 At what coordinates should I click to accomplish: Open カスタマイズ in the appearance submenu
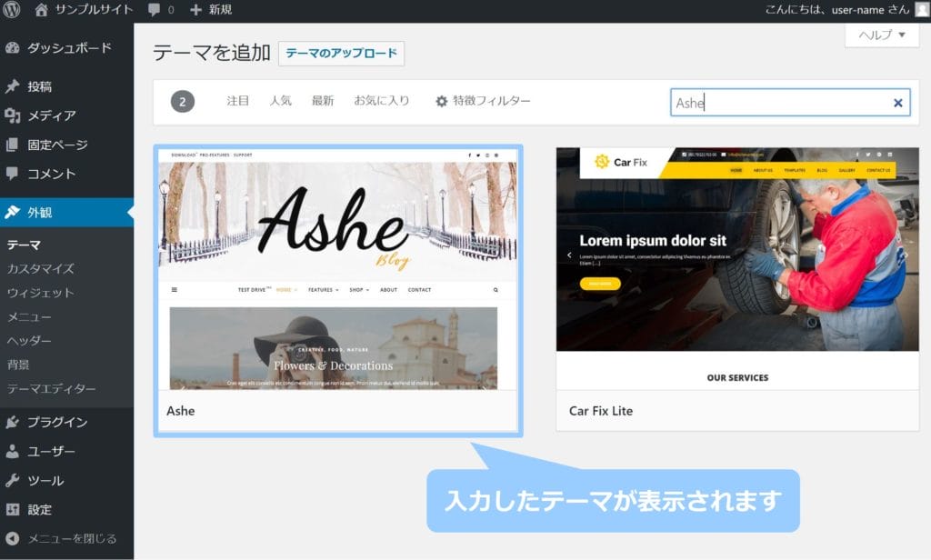(40, 269)
